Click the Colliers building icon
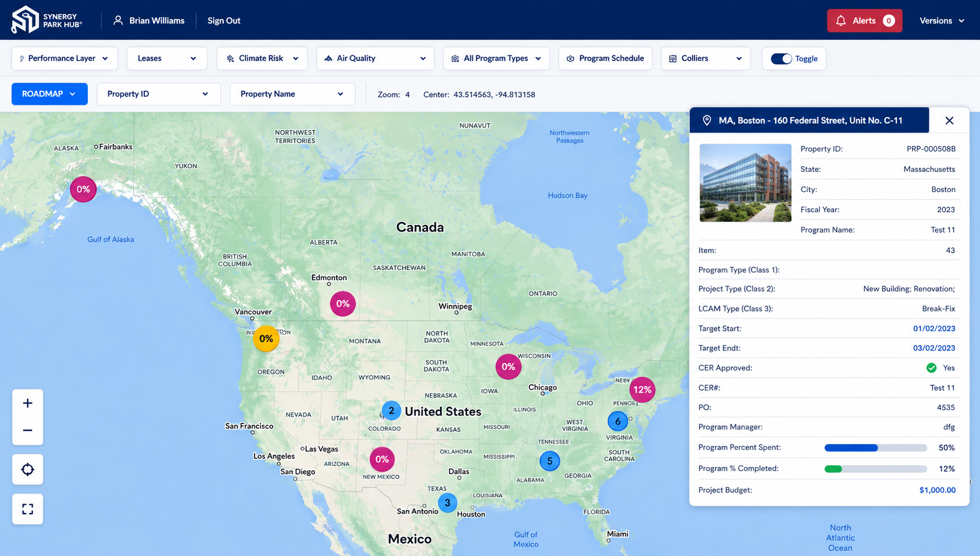Viewport: 980px width, 556px height. click(x=673, y=59)
